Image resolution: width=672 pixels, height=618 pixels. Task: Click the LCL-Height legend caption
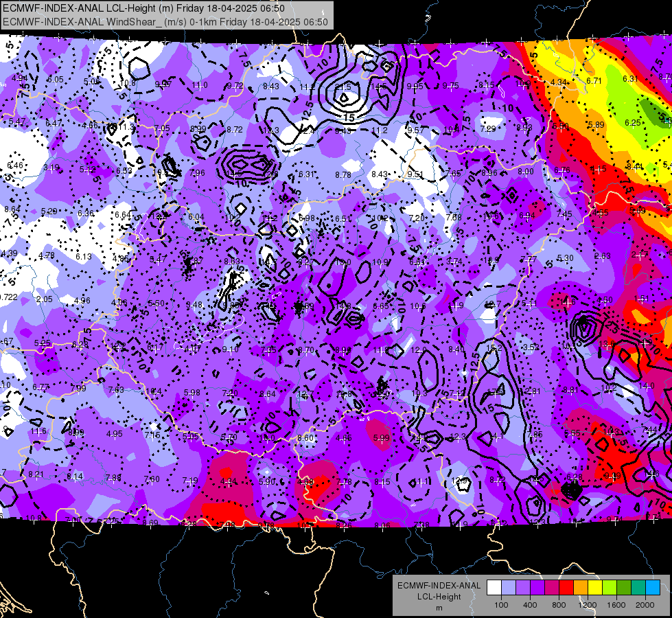[x=439, y=597]
